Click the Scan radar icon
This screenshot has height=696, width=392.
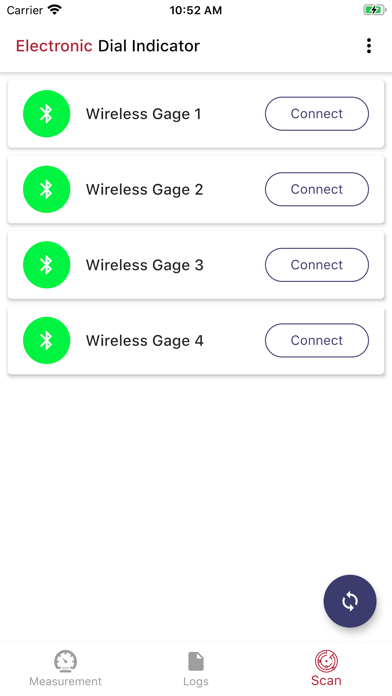pyautogui.click(x=326, y=661)
